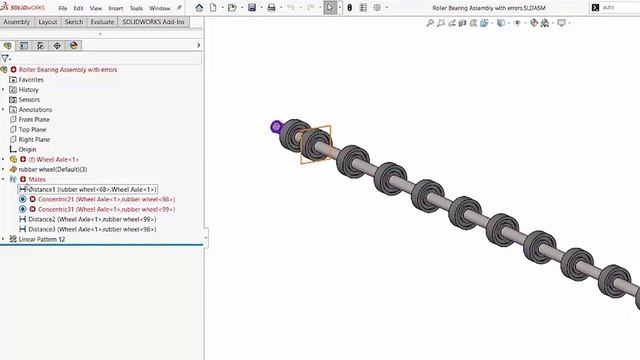Switch to PropertyManager tab
Viewport: 640px width, 360px height.
24,45
